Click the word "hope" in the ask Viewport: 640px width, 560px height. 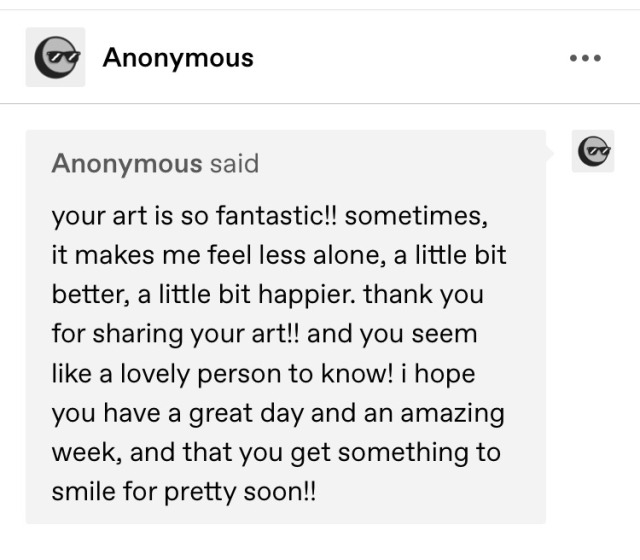pyautogui.click(x=445, y=374)
